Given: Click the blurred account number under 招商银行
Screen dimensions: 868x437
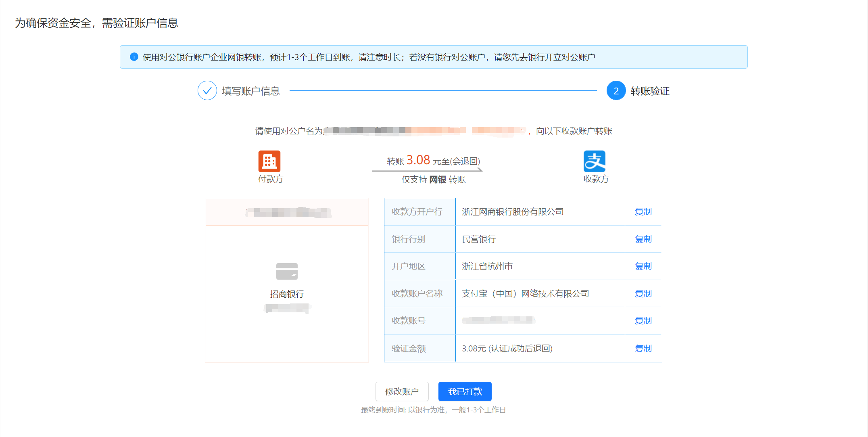Looking at the screenshot, I should 287,308.
